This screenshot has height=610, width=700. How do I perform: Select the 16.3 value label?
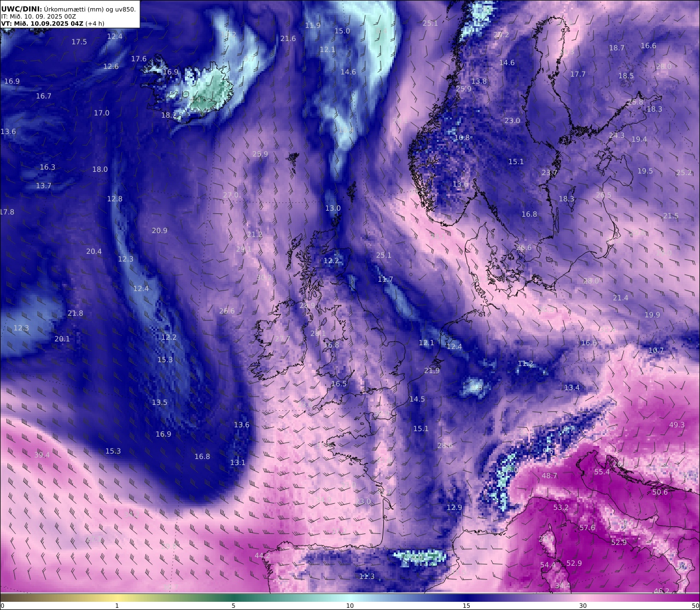click(x=48, y=167)
